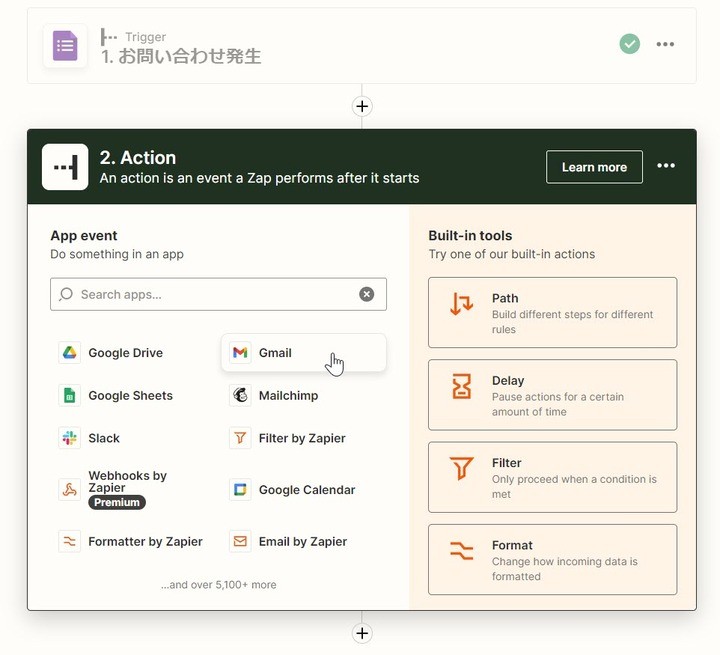Select the Google Calendar icon
The image size is (720, 655).
[240, 490]
